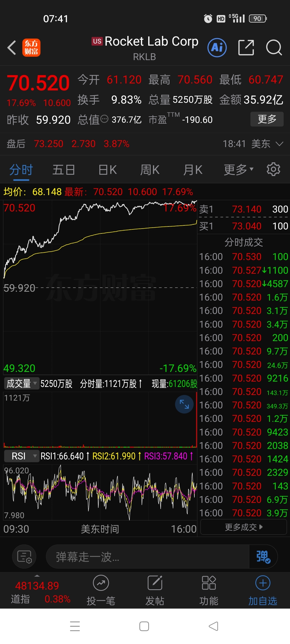
Task: Open the search magnifier icon
Action: [x=274, y=48]
